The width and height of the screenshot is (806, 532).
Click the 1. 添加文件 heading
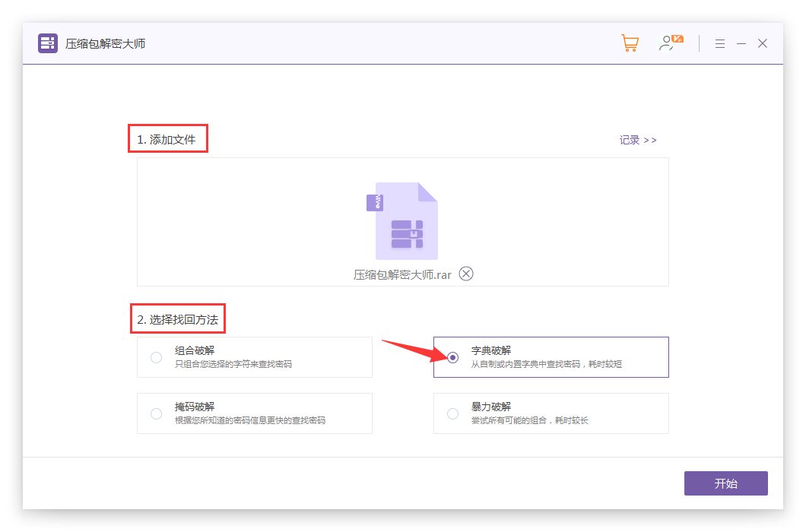tap(167, 140)
